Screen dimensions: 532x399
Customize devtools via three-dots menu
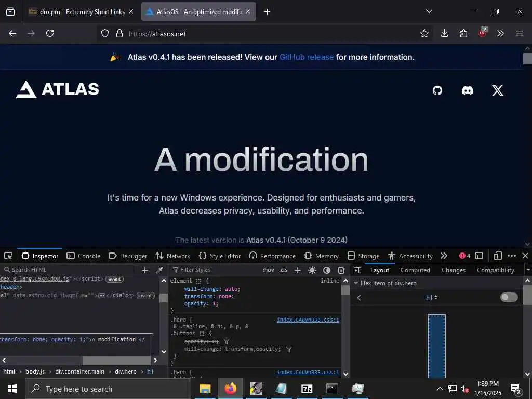pos(512,256)
